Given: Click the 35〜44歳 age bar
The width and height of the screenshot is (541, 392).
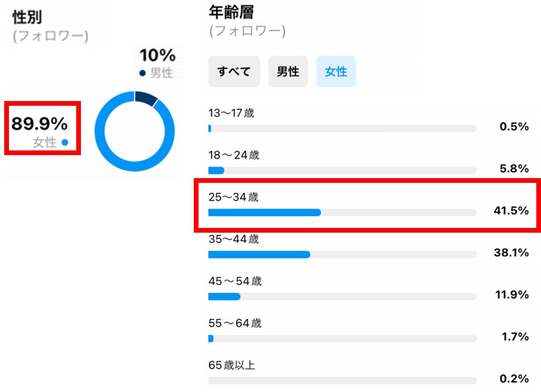Looking at the screenshot, I should (x=342, y=254).
